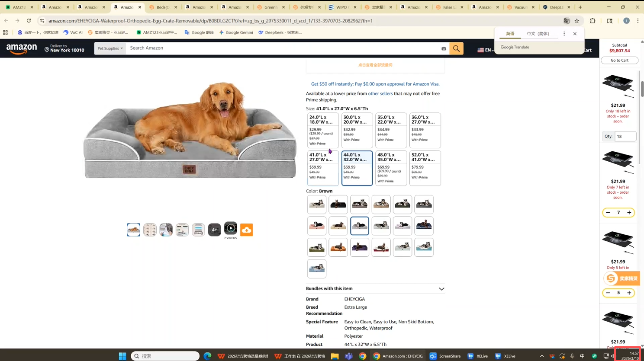Switch to the DeepL browser tab
This screenshot has height=361, width=644.
[555, 7]
